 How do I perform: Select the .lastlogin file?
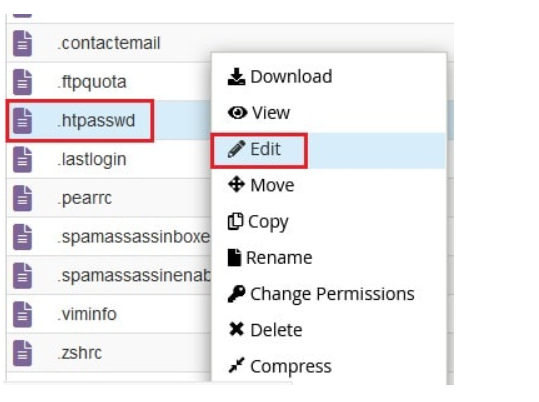92,159
